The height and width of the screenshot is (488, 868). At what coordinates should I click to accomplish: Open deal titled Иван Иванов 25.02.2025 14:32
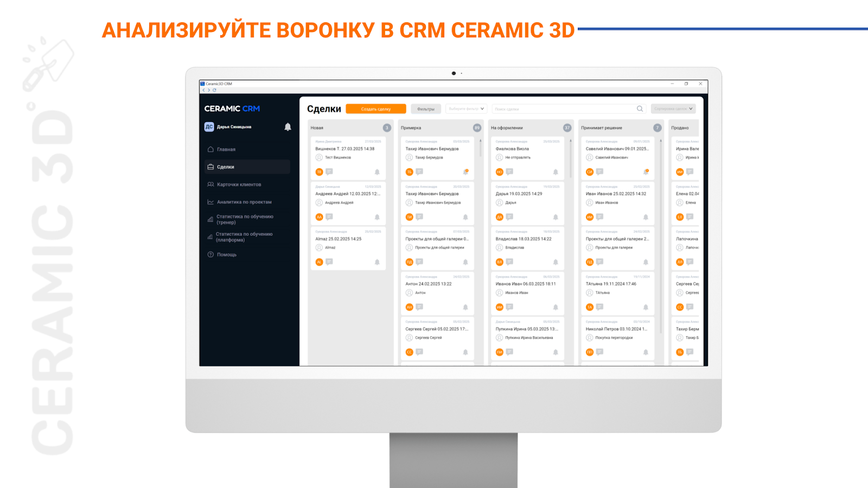616,194
